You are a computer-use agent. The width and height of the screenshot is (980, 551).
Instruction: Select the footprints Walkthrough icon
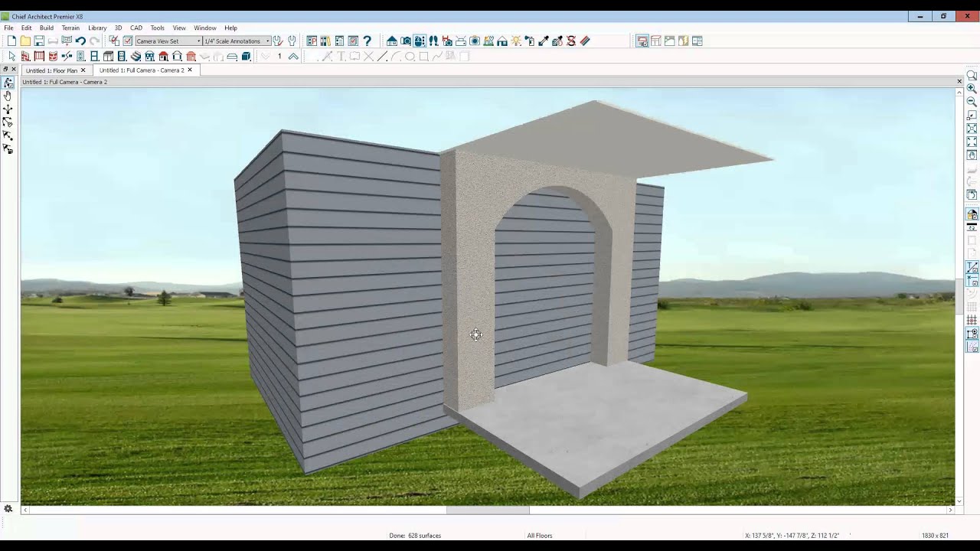433,41
